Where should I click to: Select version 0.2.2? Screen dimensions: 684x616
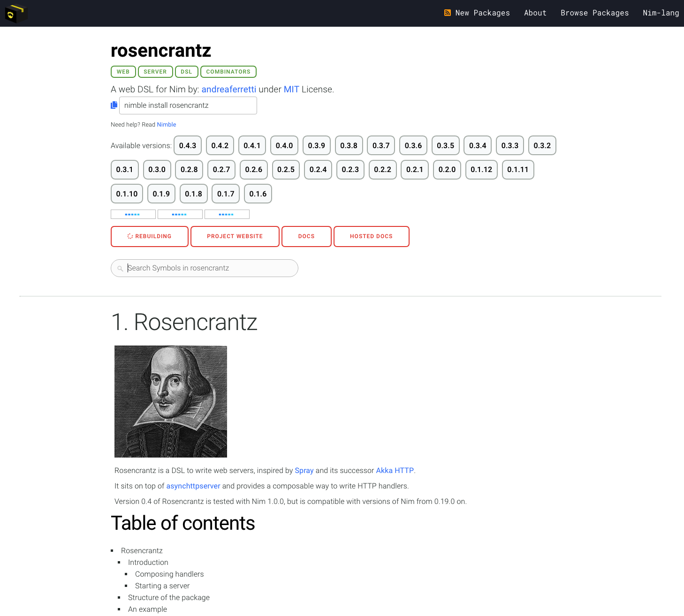tap(382, 170)
